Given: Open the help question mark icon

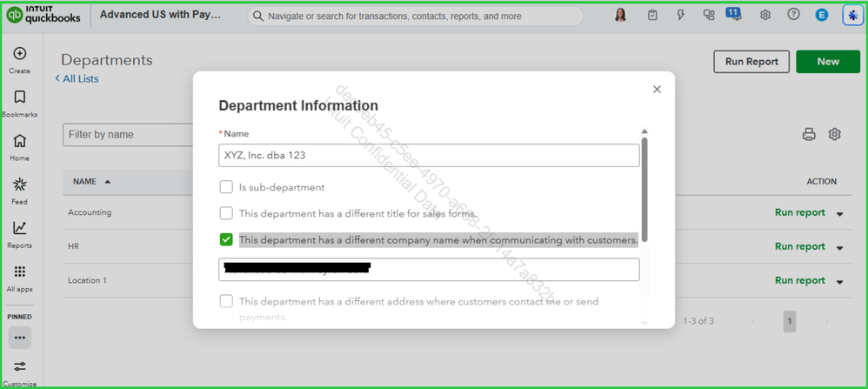Looking at the screenshot, I should 793,16.
